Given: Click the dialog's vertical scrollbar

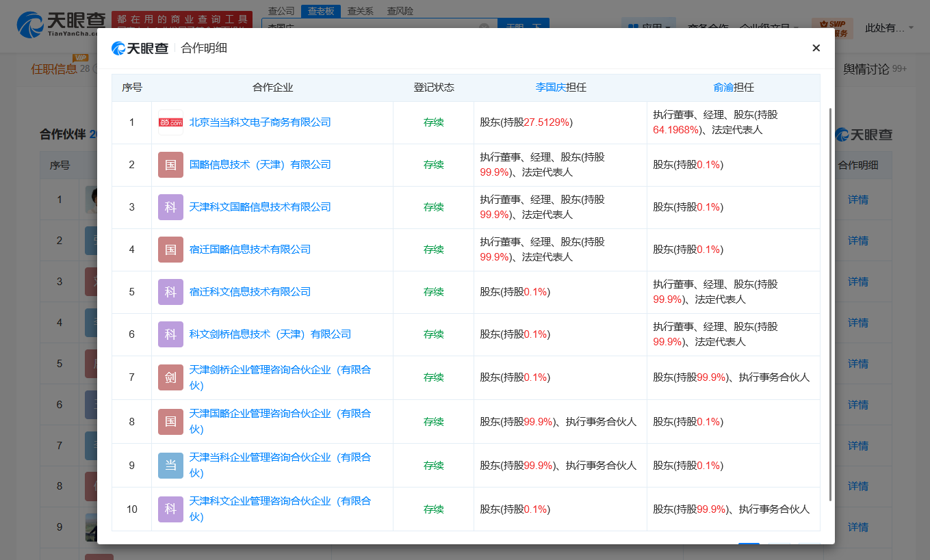Looking at the screenshot, I should tap(830, 304).
